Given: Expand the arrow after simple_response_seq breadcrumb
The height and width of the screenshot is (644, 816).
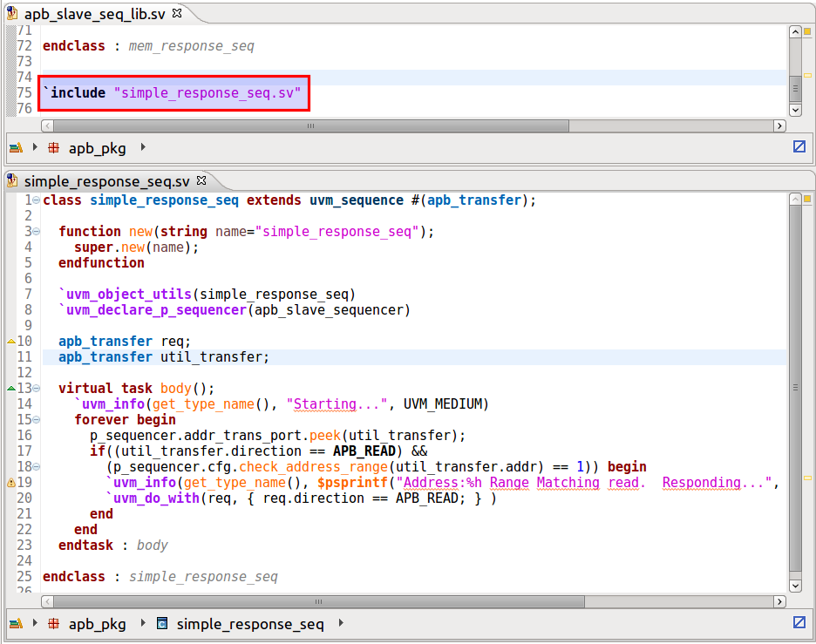Looking at the screenshot, I should tap(341, 624).
